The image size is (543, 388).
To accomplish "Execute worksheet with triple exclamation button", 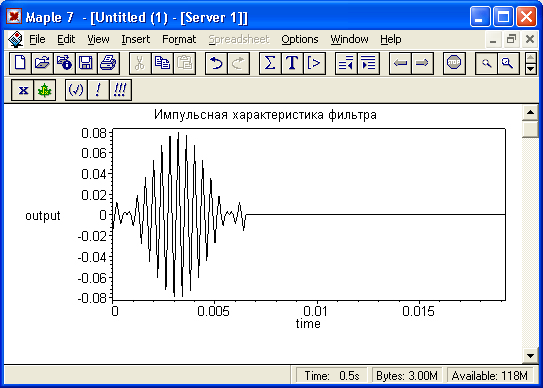I will [x=120, y=90].
